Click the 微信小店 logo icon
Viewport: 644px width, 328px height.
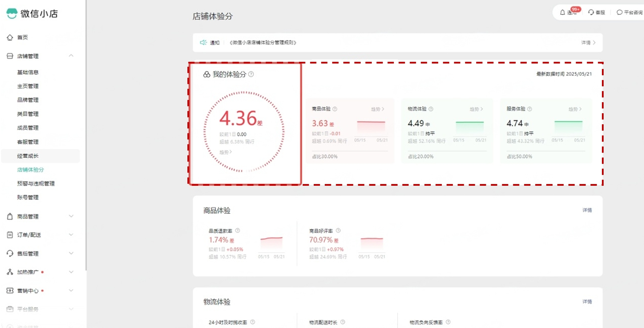point(12,13)
